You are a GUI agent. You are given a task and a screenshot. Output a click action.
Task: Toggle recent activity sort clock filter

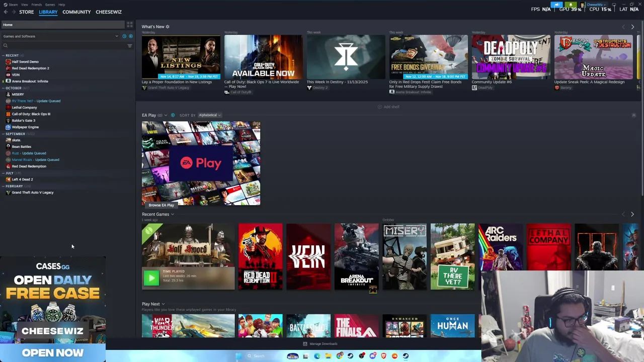click(x=124, y=36)
